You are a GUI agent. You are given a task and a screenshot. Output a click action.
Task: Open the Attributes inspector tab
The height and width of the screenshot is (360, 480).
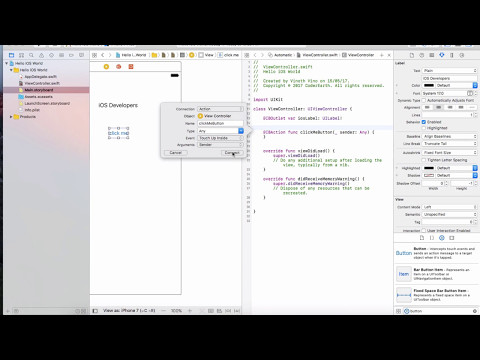pos(442,55)
